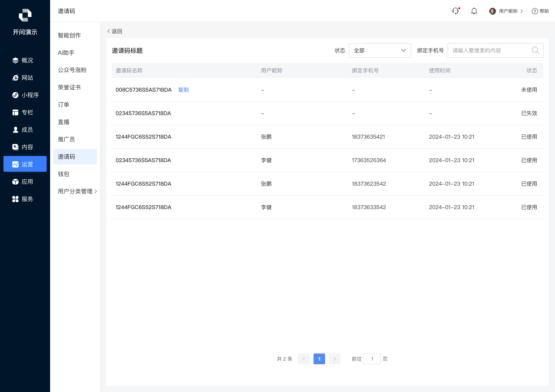The height and width of the screenshot is (392, 555).
Task: Open 钱包 menu item
Action: [64, 174]
